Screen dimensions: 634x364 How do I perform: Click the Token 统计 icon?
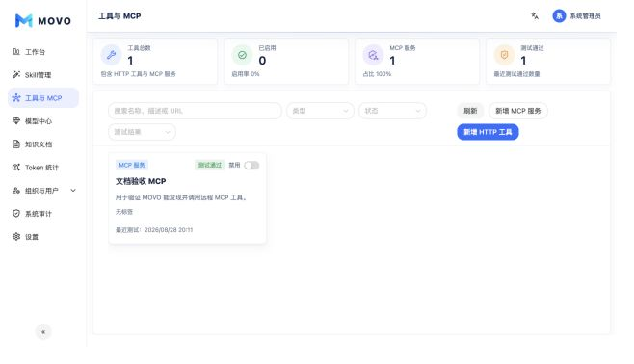click(x=16, y=168)
